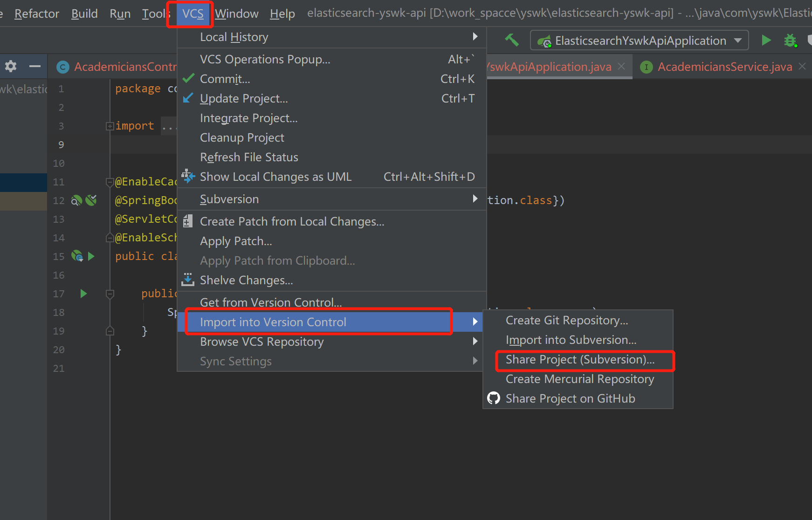The image size is (812, 520).
Task: Start debugging with the bug icon
Action: 791,41
